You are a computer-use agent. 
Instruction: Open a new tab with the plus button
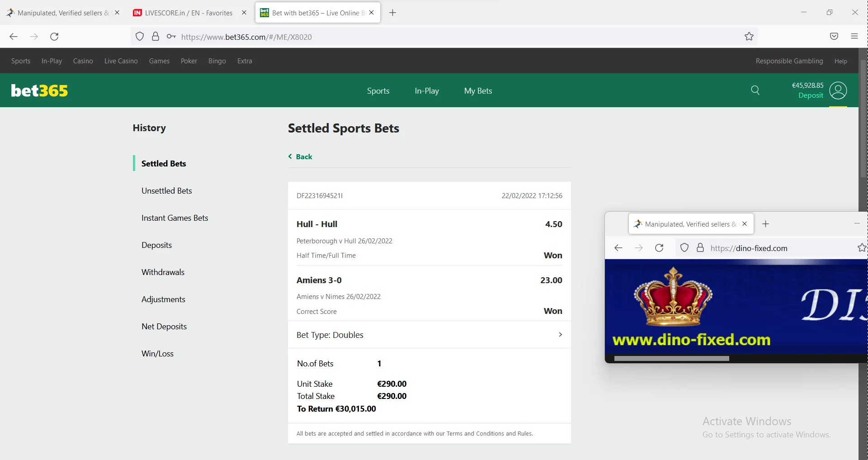pyautogui.click(x=392, y=13)
